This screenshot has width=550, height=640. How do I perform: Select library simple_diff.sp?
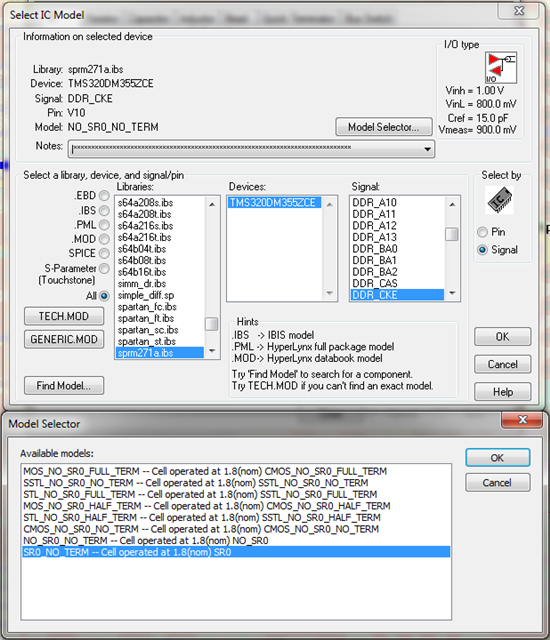[160, 295]
